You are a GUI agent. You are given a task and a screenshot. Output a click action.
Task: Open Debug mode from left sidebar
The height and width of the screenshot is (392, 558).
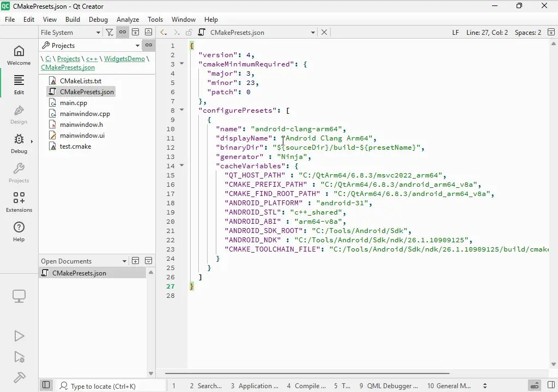point(19,144)
